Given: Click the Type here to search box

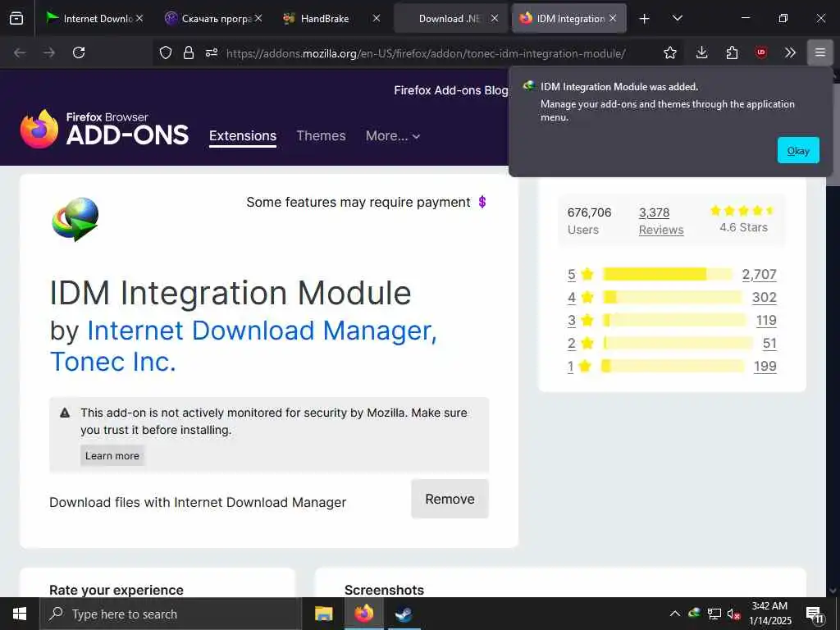Looking at the screenshot, I should coord(171,614).
